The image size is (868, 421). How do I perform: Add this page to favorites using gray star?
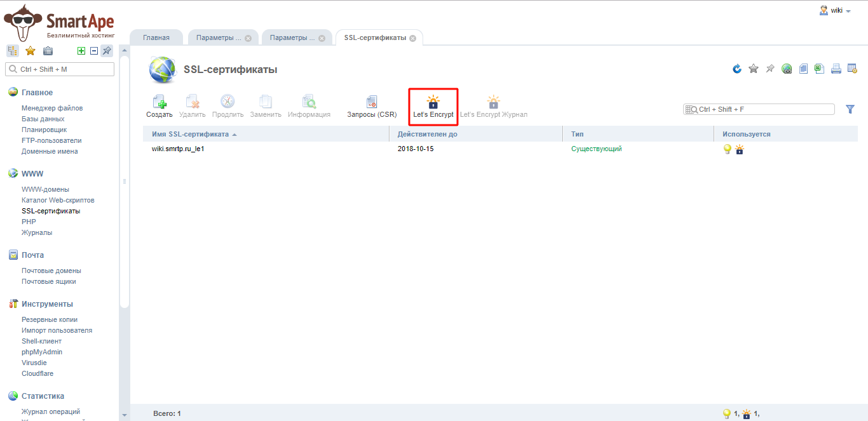pyautogui.click(x=754, y=69)
